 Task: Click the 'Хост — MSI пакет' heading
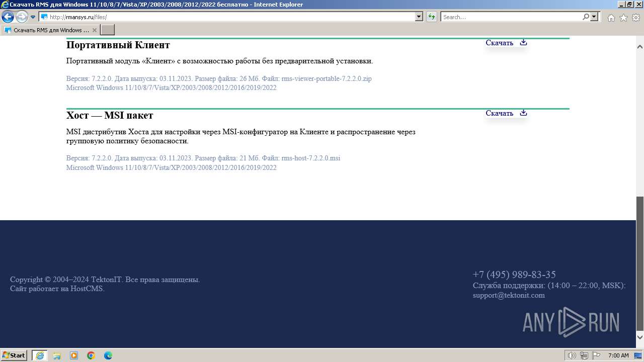110,115
